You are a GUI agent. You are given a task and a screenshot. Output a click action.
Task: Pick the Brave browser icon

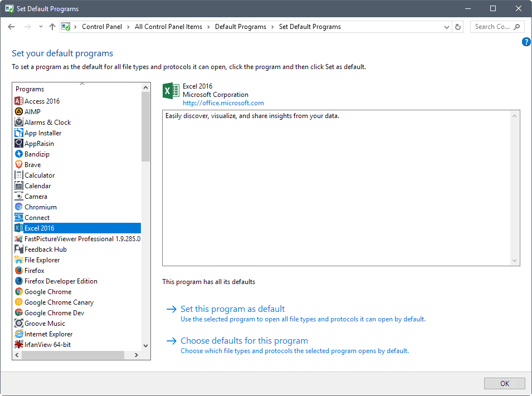coord(19,164)
